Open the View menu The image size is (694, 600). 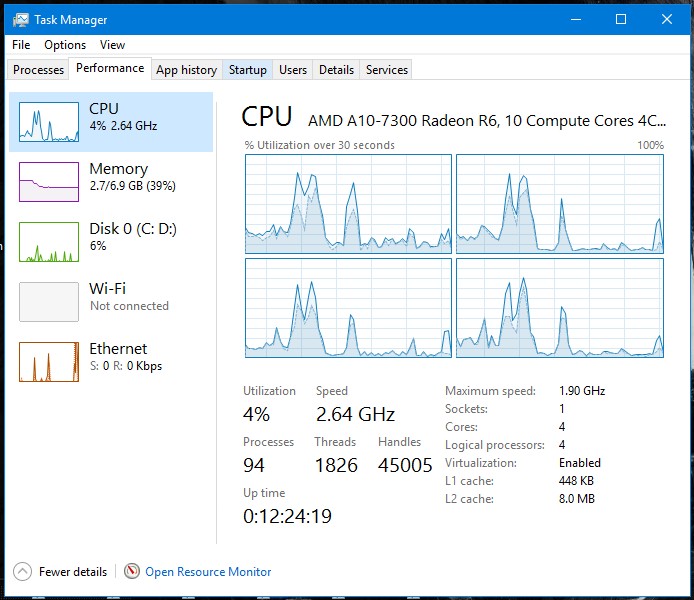tap(112, 45)
